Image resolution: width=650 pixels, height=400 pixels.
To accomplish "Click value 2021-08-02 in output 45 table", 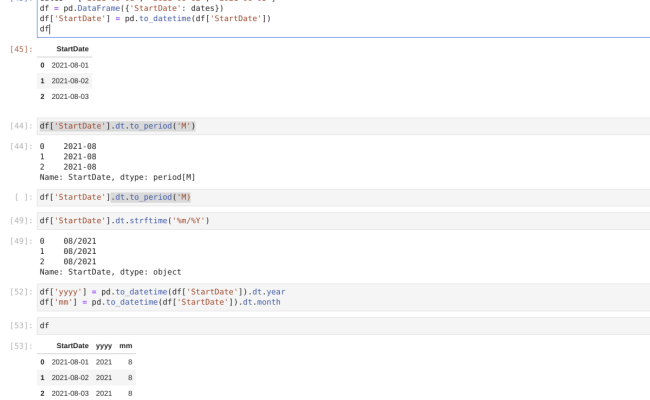I will 70,81.
